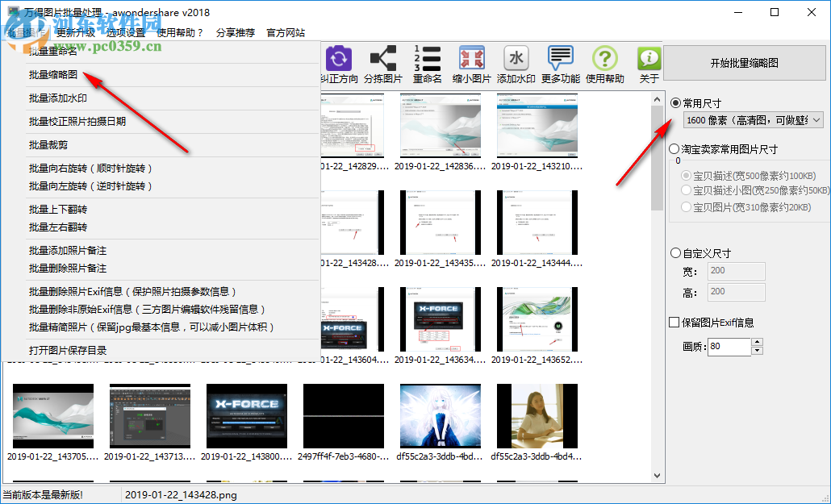
Task: Increase 画质 value using up stepper arrow
Action: pos(756,342)
